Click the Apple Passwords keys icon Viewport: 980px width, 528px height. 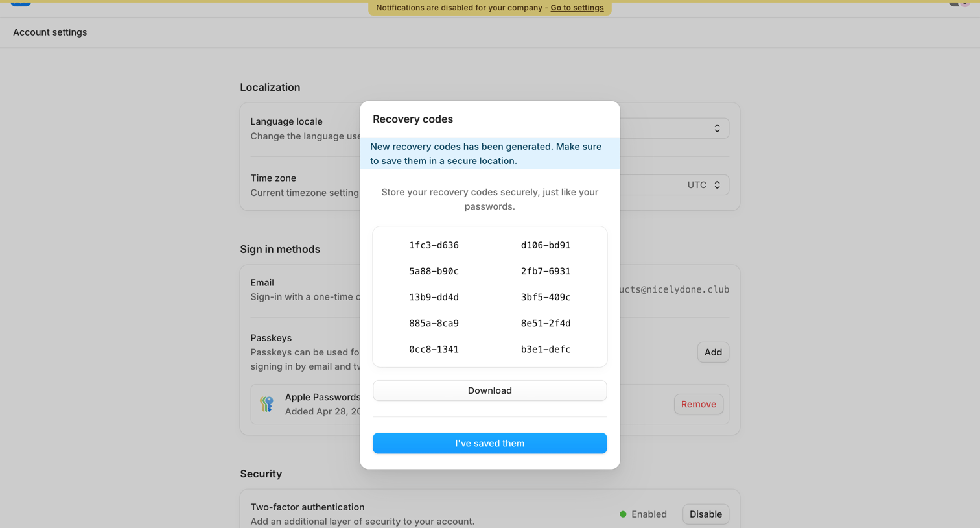click(x=266, y=404)
